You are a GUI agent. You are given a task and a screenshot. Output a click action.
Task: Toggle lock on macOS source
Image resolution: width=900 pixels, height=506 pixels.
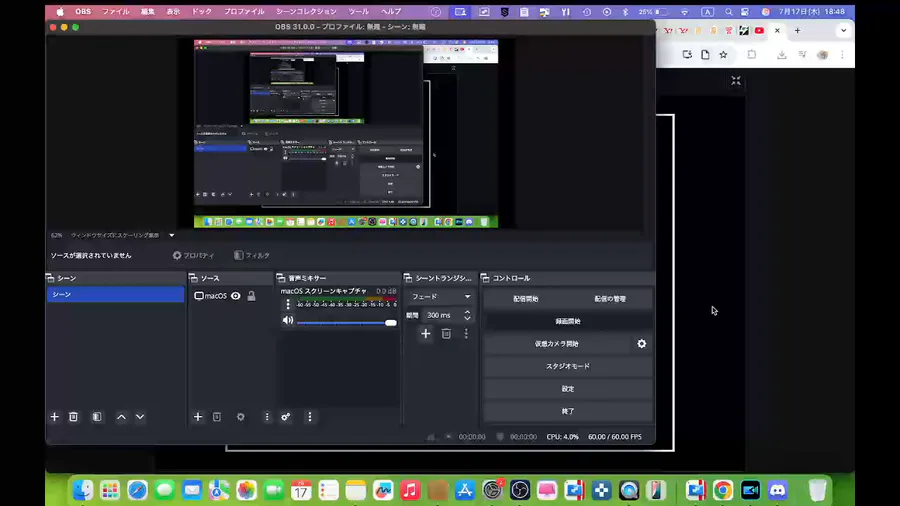(x=251, y=296)
